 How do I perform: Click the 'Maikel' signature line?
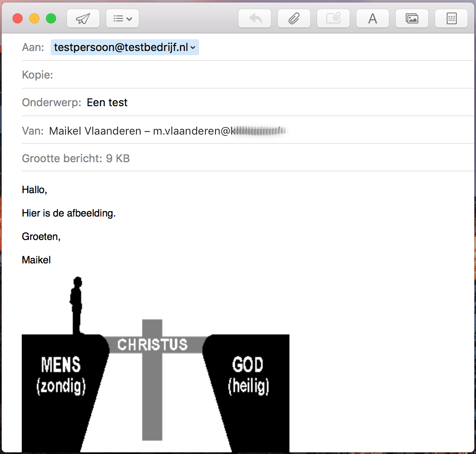pos(36,260)
